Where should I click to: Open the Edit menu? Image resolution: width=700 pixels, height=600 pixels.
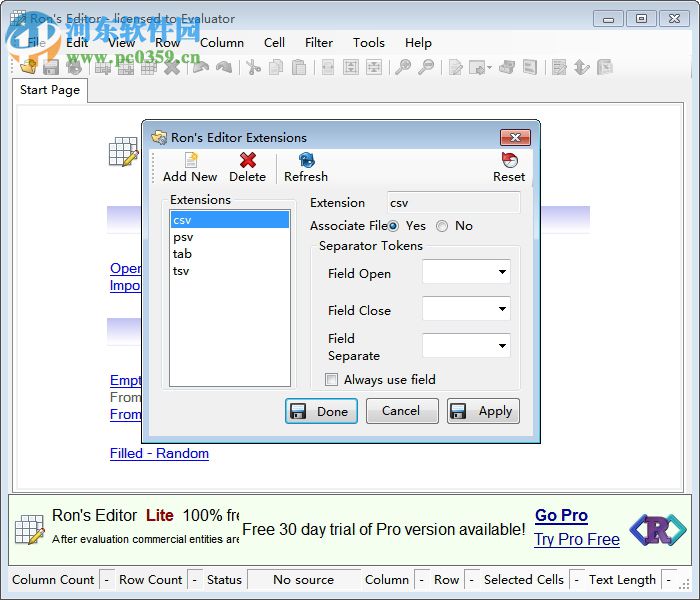point(77,42)
